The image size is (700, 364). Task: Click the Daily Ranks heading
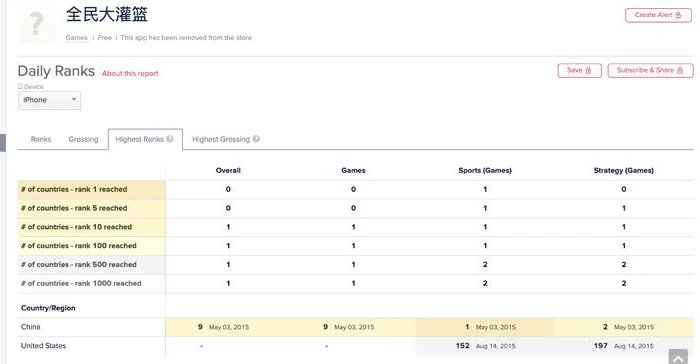click(56, 71)
